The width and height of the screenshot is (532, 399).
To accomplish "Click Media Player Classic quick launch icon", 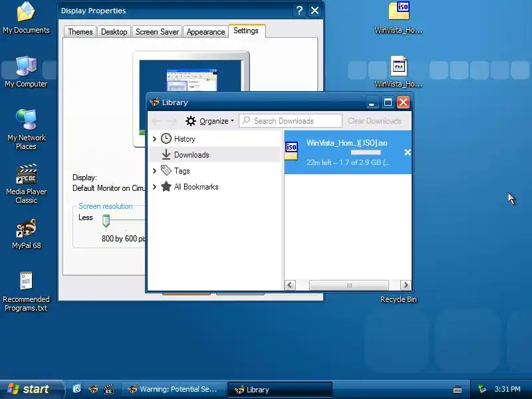I will click(108, 389).
